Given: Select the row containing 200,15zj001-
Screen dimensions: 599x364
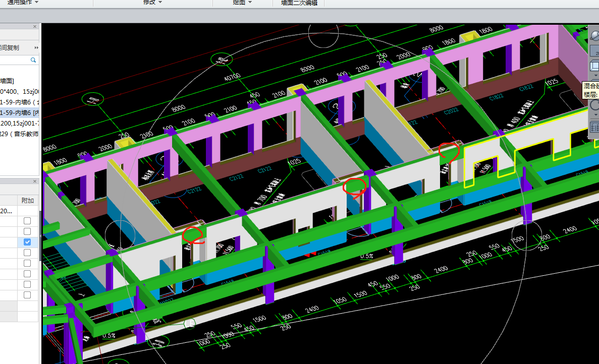Looking at the screenshot, I should pos(20,123).
